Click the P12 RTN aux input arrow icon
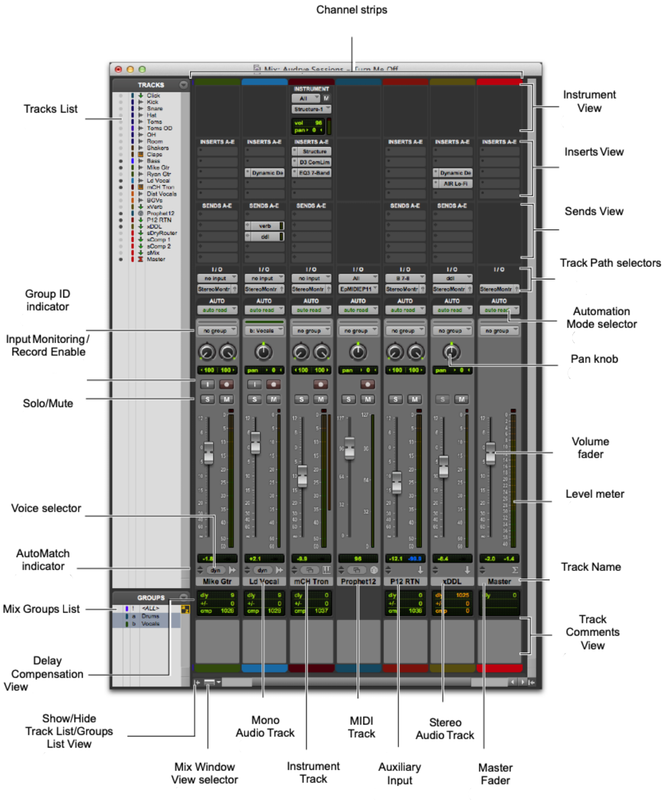This screenshot has height=808, width=672. point(420,570)
